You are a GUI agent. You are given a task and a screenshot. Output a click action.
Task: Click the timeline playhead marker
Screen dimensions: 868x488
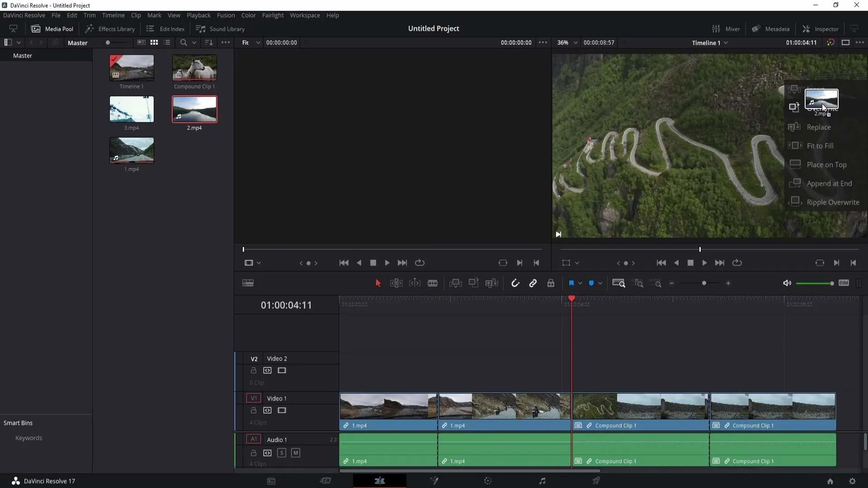tap(572, 299)
